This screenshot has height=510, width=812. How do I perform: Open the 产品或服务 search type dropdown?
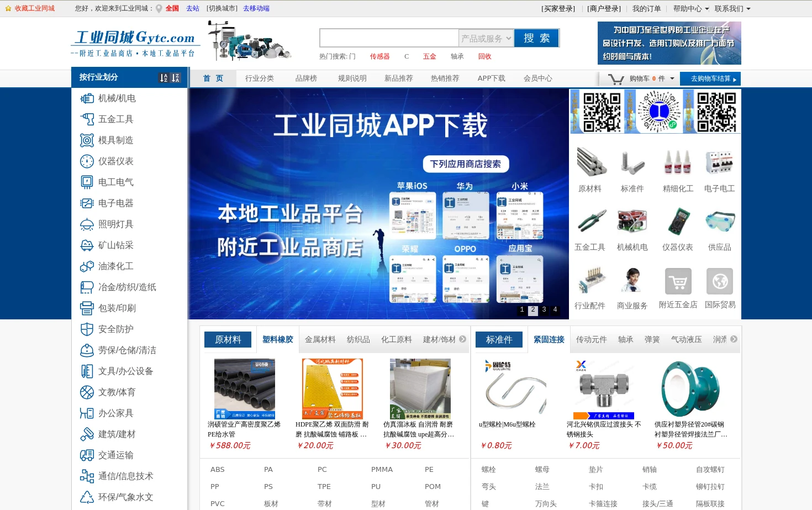tap(486, 38)
